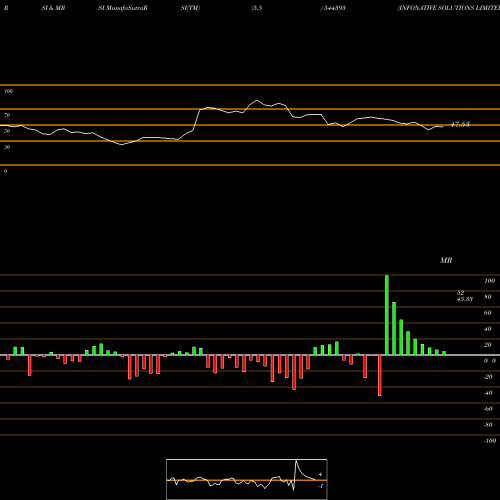Click the MR value 52 label

(x=460, y=293)
